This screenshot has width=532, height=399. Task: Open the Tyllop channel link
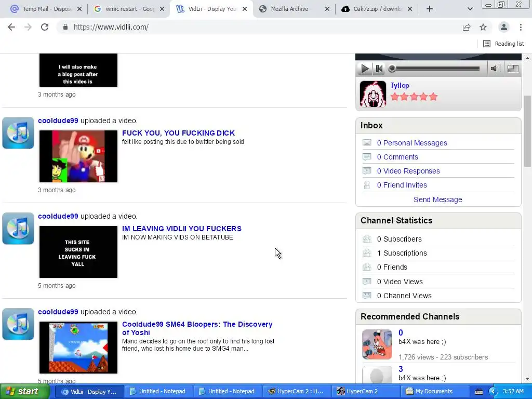[400, 86]
